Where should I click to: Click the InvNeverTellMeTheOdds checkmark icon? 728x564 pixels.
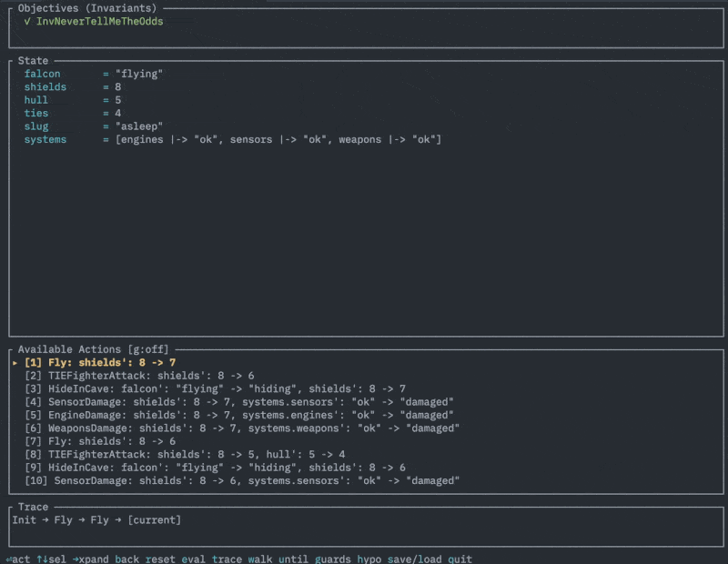tap(27, 21)
